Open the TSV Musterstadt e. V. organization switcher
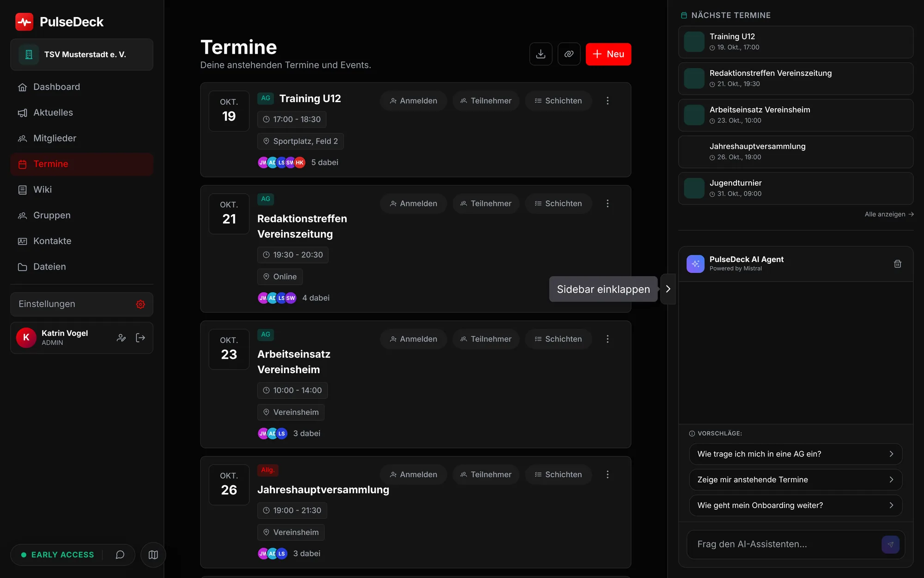The height and width of the screenshot is (578, 924). click(82, 55)
